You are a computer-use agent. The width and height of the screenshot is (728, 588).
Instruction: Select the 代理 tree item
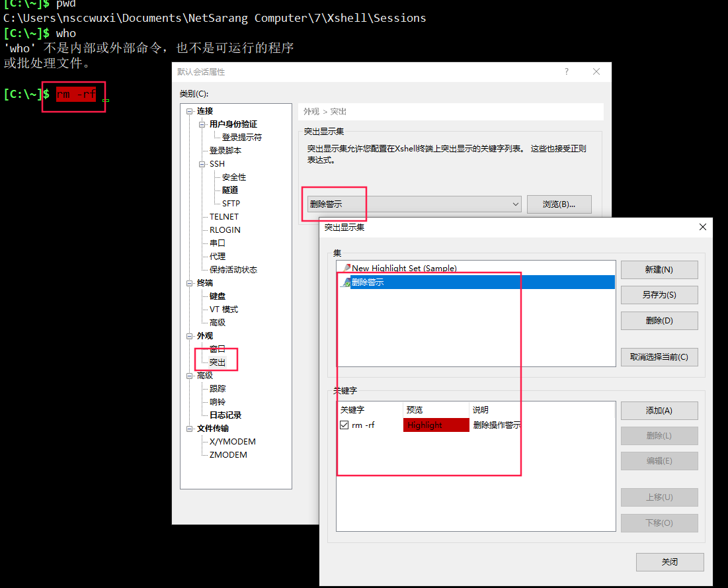(218, 257)
